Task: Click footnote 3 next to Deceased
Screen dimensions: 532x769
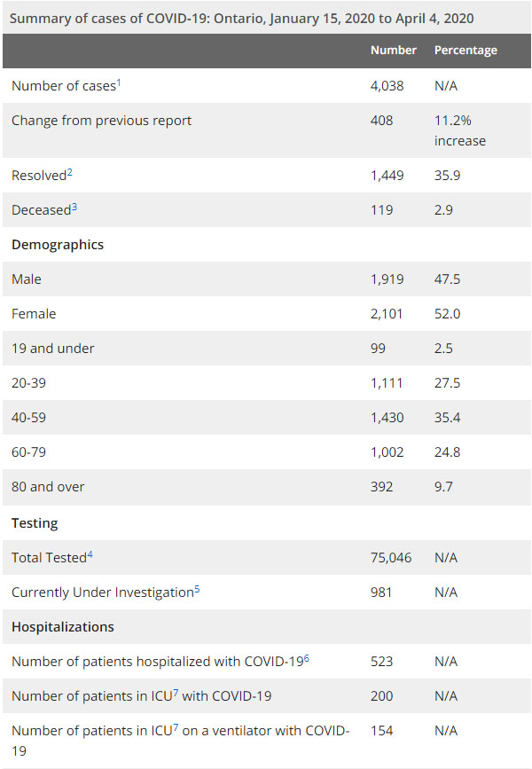Action: click(x=75, y=207)
